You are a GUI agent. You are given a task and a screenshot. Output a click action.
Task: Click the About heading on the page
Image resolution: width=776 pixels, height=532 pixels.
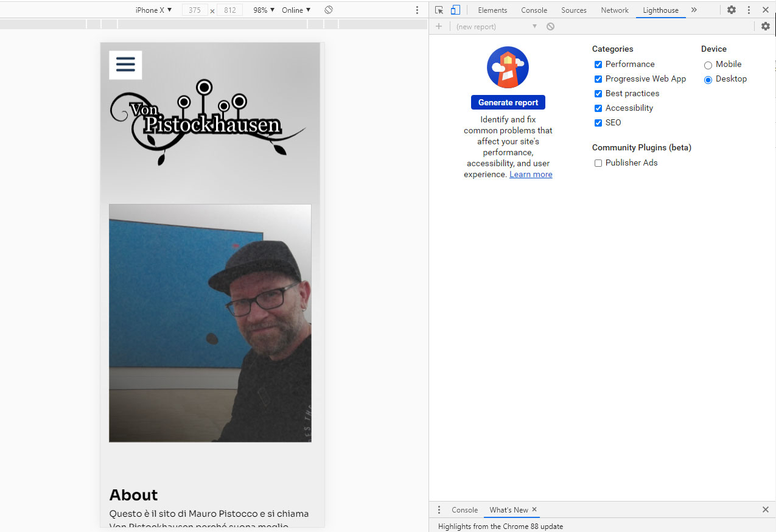(x=133, y=495)
